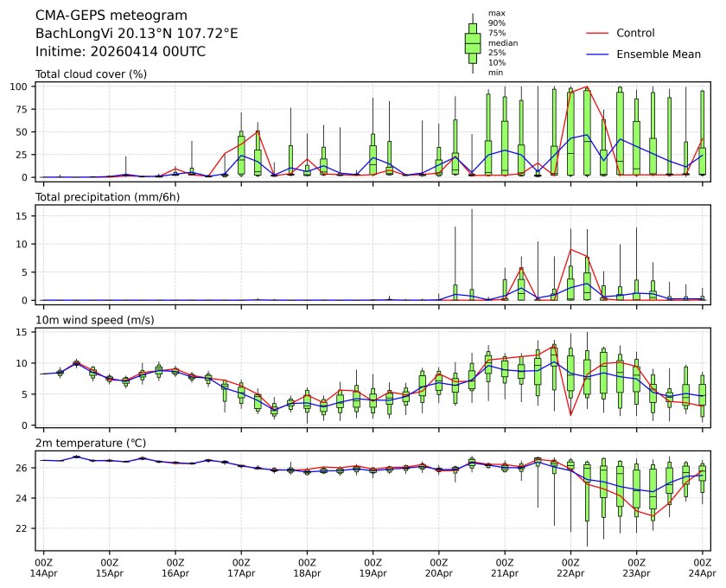Click the 00Z 24Apr x-axis label
The width and height of the screenshot is (726, 588).
click(702, 566)
